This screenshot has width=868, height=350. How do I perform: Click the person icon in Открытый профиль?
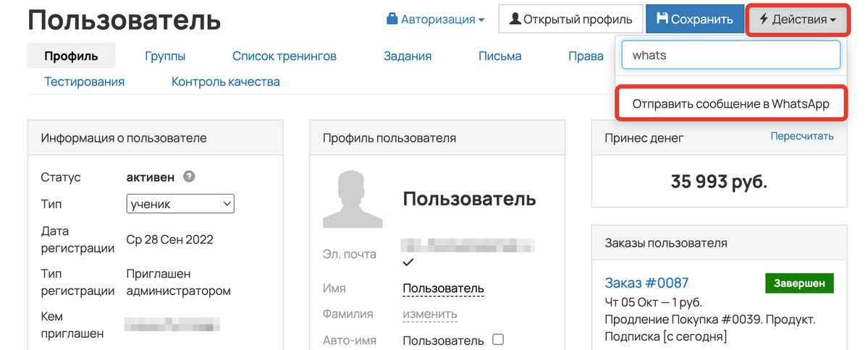(515, 19)
